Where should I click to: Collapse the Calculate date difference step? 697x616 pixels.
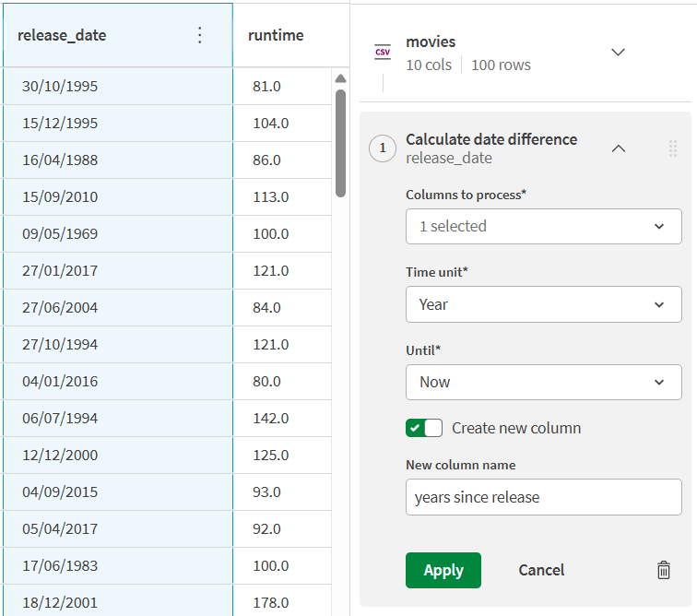point(619,148)
